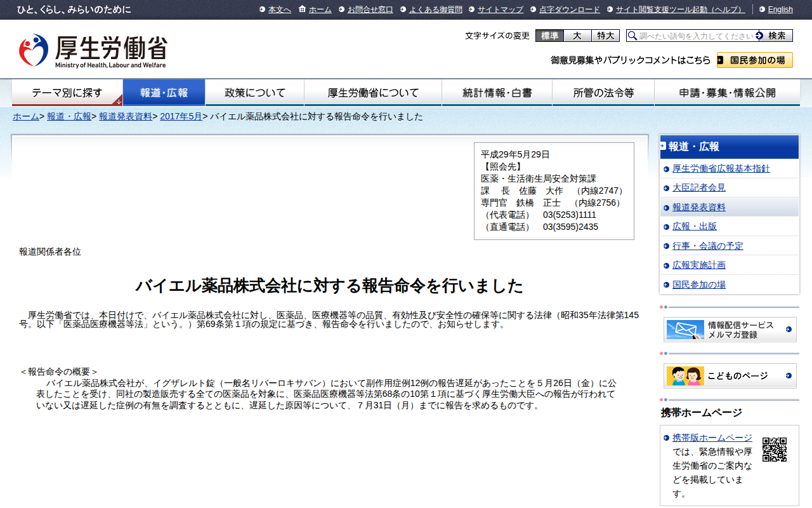Viewport: 812px width, 508px height.
Task: Click the main phone number 03(5253)1111
Action: pyautogui.click(x=570, y=215)
